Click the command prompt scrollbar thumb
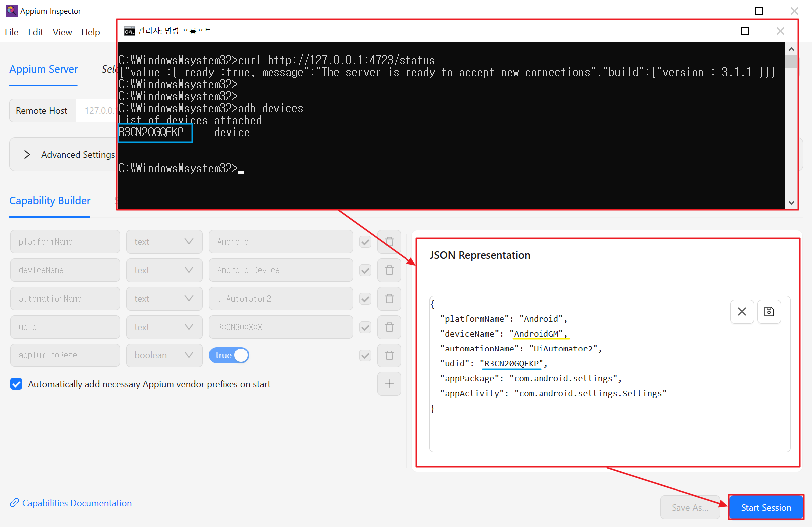The height and width of the screenshot is (527, 812). click(x=791, y=62)
